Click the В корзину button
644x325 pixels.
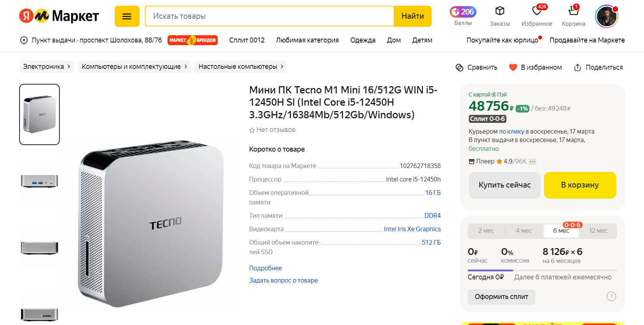point(580,185)
